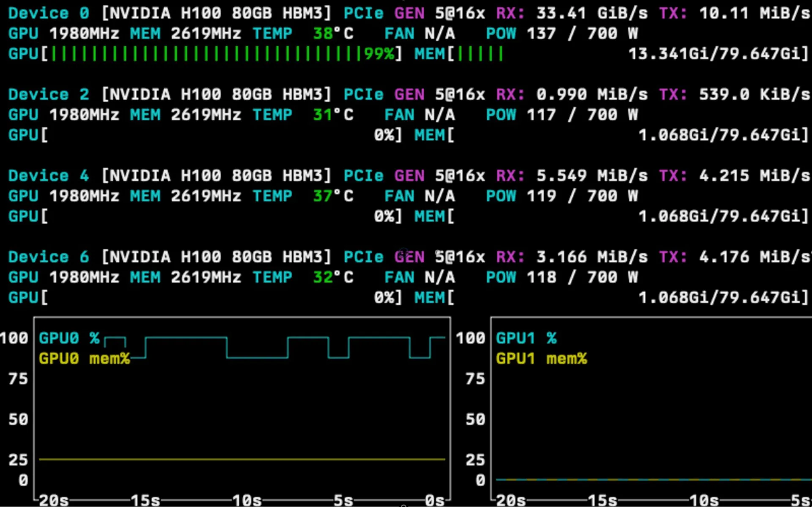Click the GPU0 % chart legend
Screen dimensions: 812x507
coord(69,338)
